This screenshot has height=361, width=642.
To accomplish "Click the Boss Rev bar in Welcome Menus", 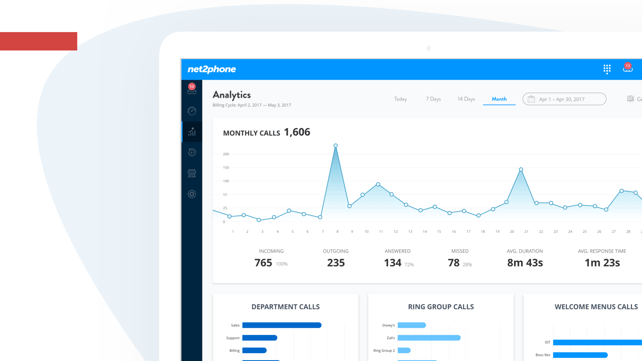I will tap(580, 355).
